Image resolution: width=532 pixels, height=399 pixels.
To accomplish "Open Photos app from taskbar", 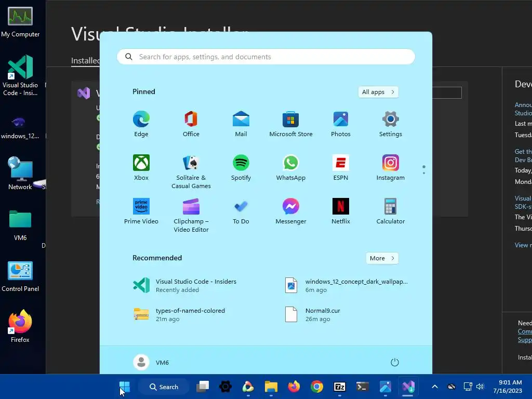I will 385,387.
